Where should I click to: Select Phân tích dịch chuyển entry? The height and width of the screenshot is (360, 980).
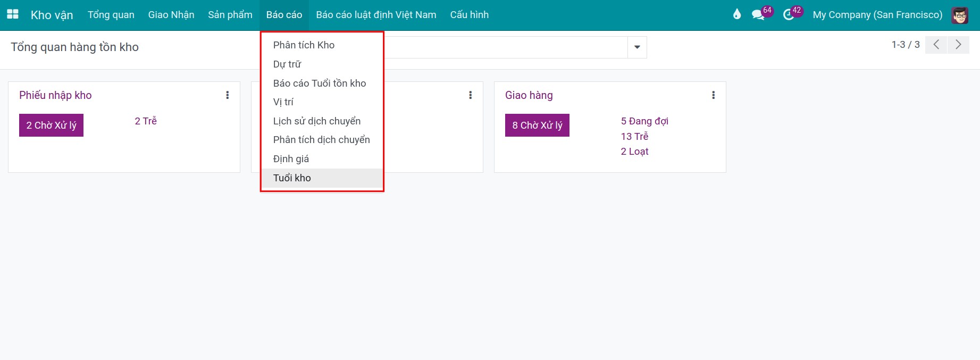tap(322, 140)
